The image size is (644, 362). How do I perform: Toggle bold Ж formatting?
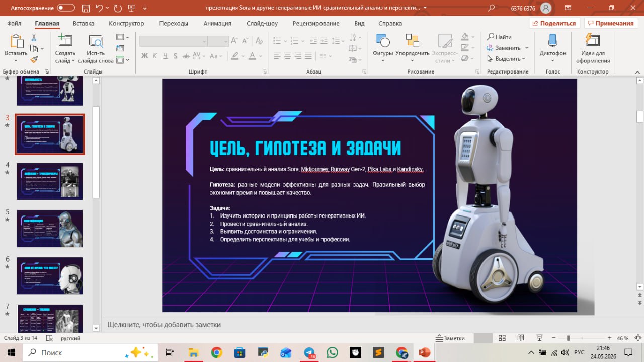[x=144, y=56]
